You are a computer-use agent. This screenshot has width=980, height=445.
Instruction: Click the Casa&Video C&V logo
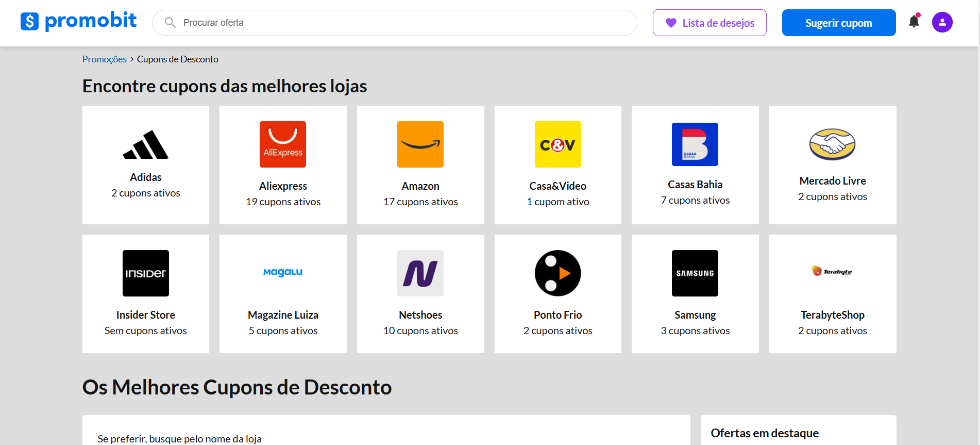pos(558,144)
